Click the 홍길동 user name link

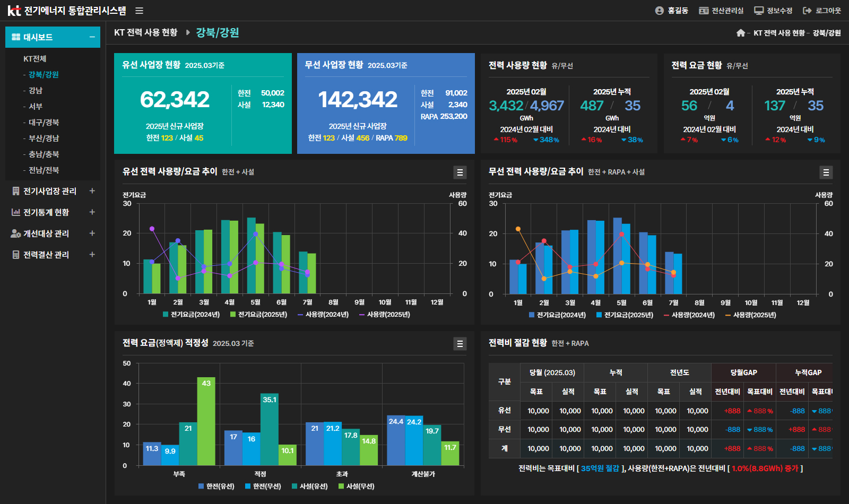678,11
